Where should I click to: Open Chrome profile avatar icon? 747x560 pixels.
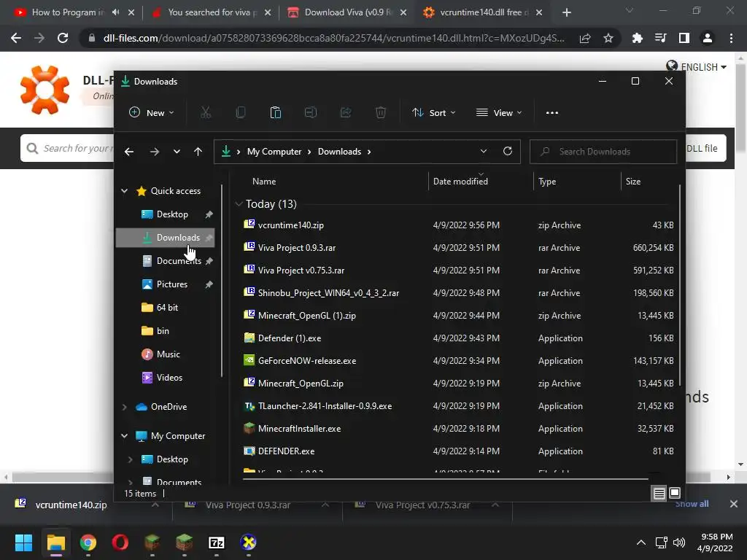(x=708, y=38)
